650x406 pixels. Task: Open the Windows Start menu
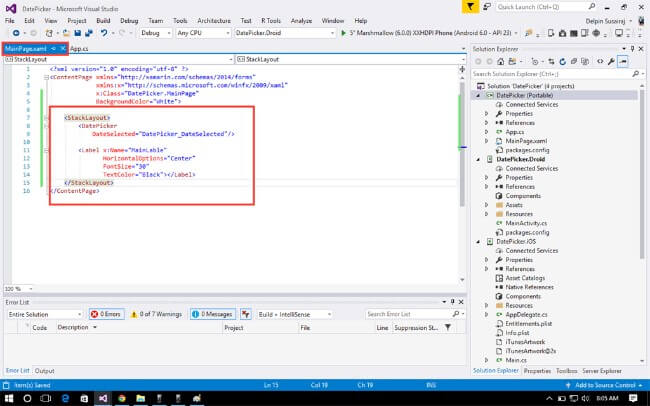[9, 397]
